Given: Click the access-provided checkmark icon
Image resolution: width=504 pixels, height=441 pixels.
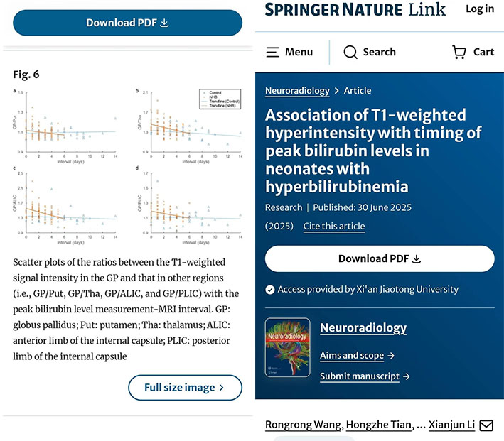Looking at the screenshot, I should tap(270, 289).
